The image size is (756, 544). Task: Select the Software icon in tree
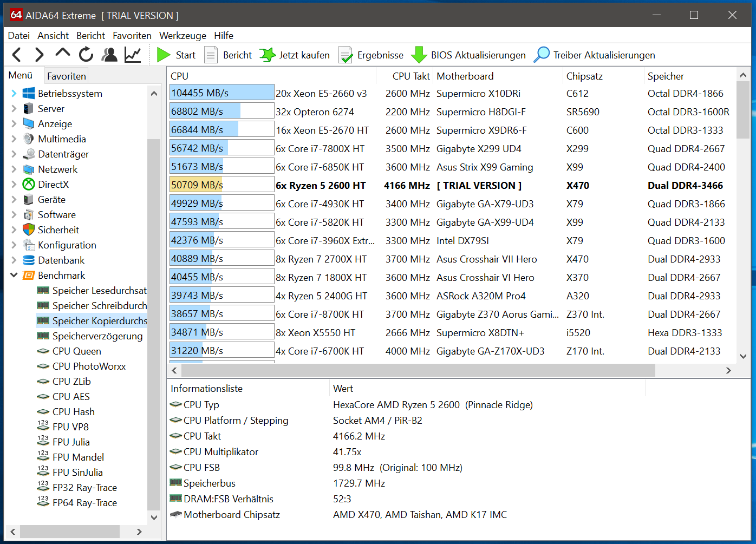click(x=29, y=214)
